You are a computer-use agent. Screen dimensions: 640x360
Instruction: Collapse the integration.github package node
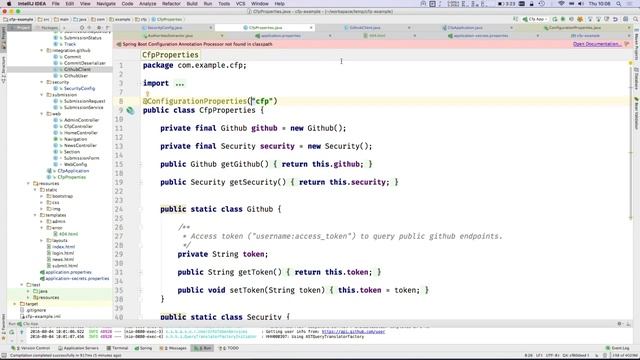point(42,51)
